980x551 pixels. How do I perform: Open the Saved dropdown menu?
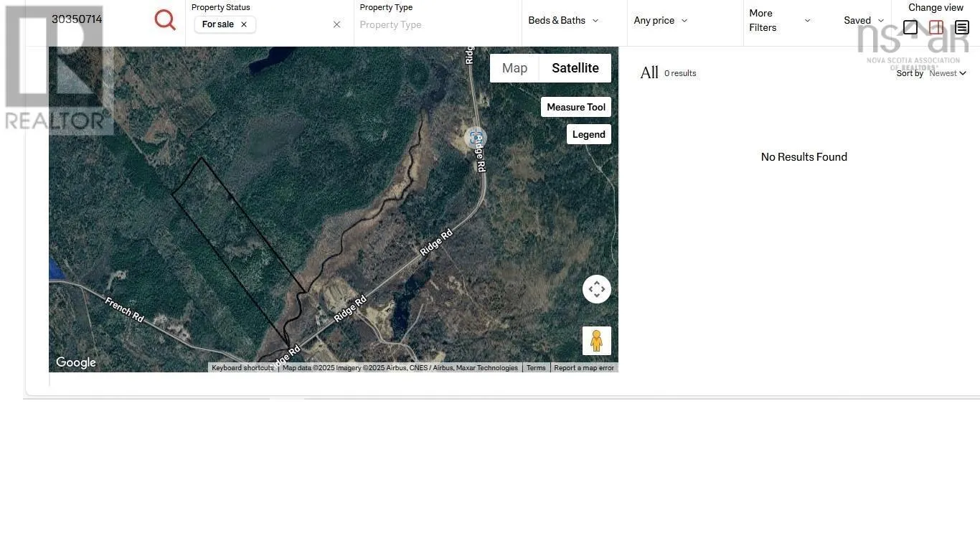[x=863, y=21]
